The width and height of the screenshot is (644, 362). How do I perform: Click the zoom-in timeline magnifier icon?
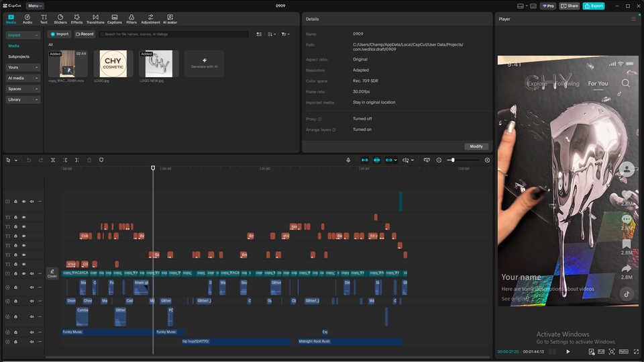coord(487,160)
